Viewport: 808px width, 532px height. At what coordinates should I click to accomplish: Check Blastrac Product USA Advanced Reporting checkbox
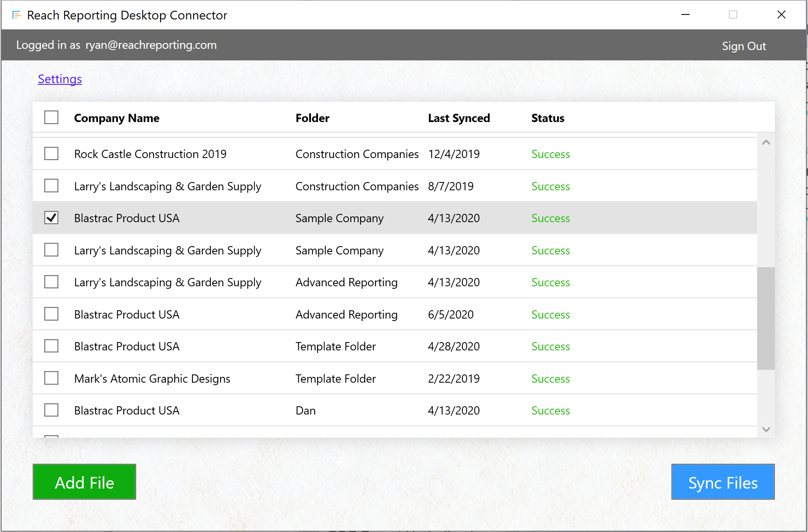[x=51, y=314]
